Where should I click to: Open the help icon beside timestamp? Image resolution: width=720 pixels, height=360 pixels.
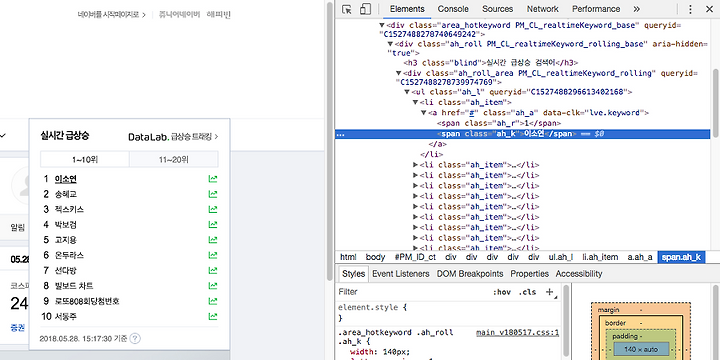[135, 339]
